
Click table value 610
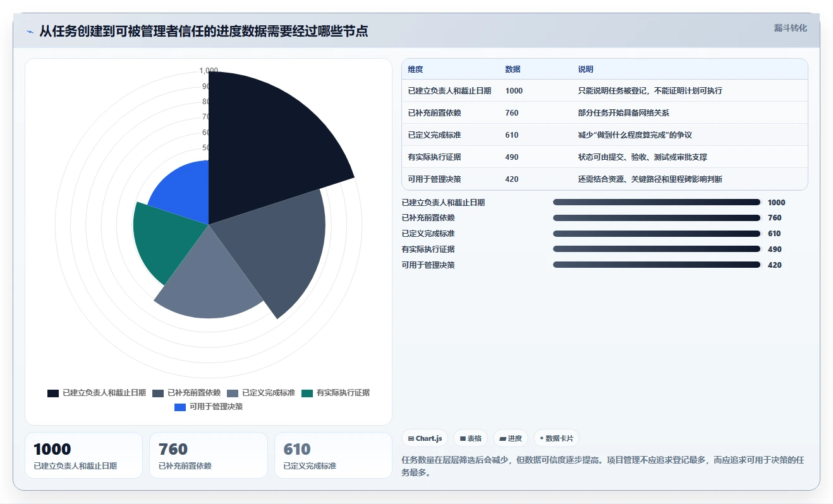(512, 135)
